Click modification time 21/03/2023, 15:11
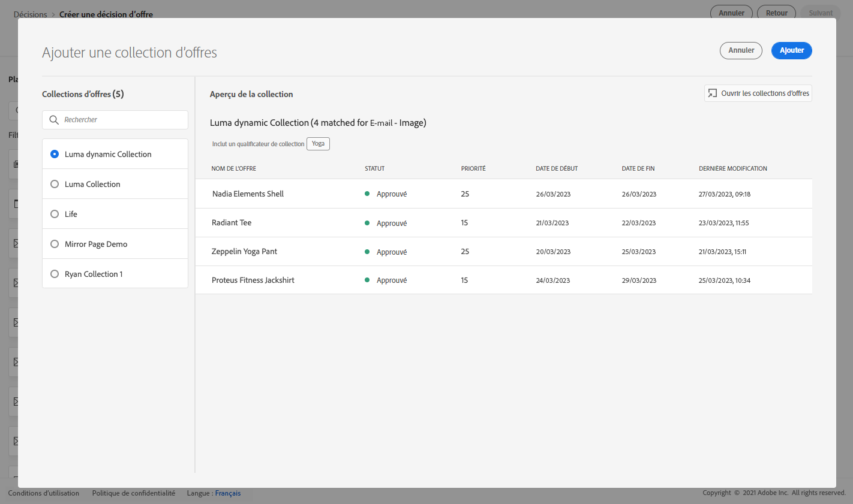The image size is (853, 504). point(722,252)
